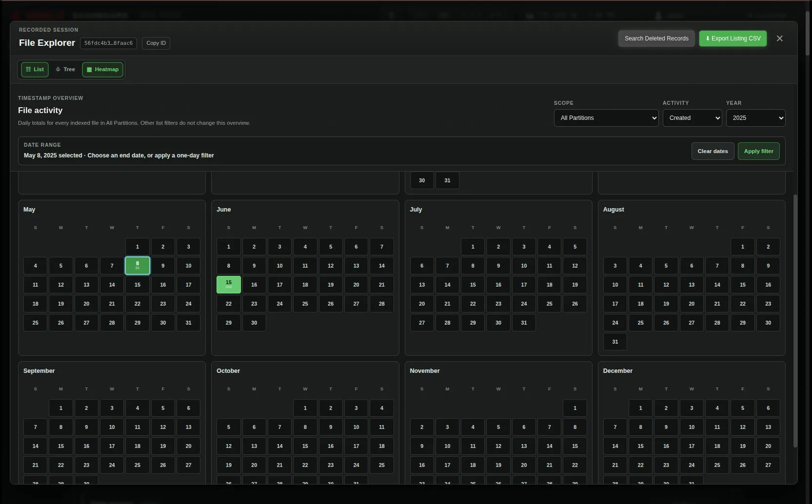The width and height of the screenshot is (812, 504).
Task: Select September 19 in the calendar
Action: 163,446
